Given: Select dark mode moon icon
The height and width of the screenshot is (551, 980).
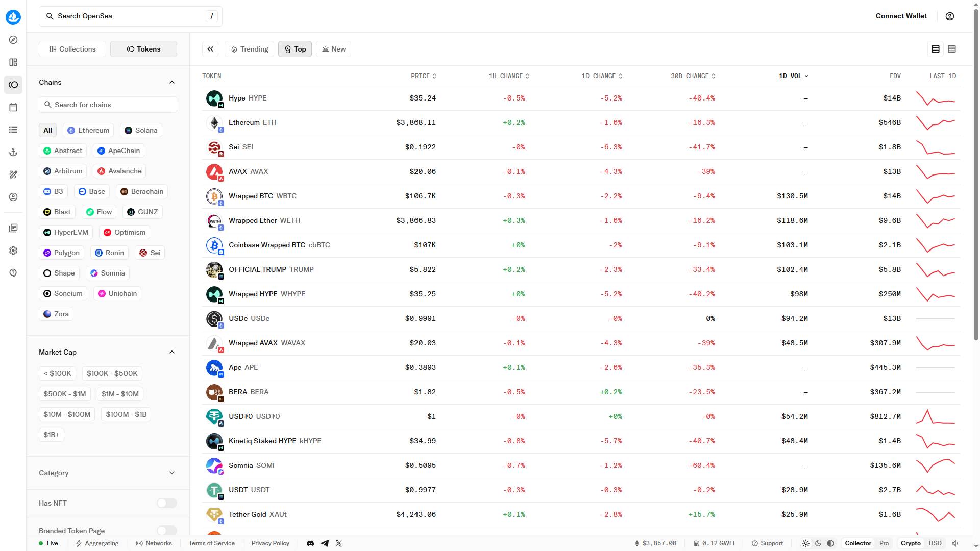Looking at the screenshot, I should (x=818, y=543).
